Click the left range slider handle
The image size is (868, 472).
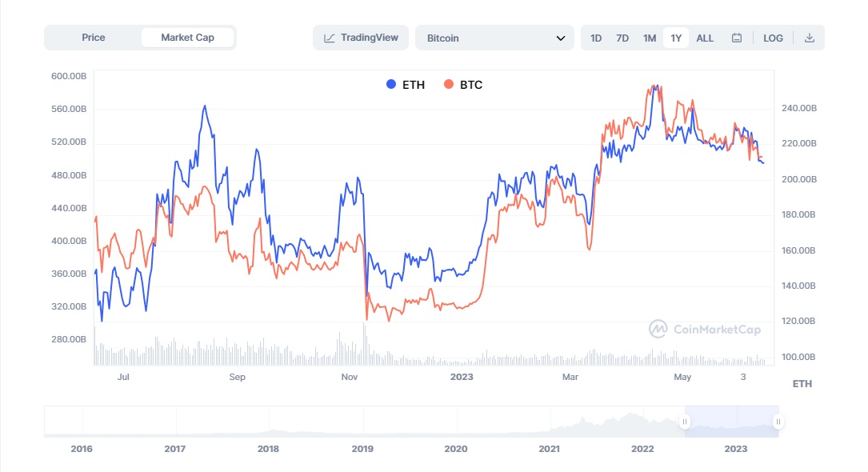(685, 422)
